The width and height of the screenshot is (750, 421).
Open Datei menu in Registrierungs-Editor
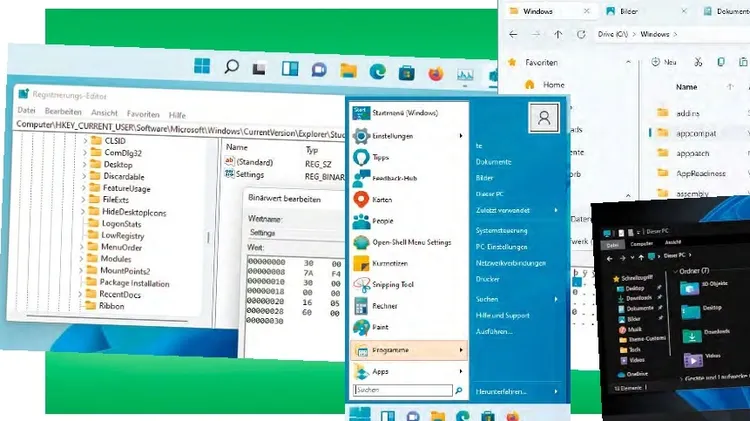26,111
